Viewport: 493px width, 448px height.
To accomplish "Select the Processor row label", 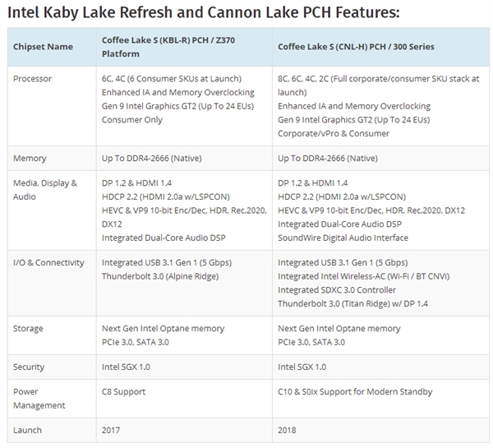I will coord(34,79).
